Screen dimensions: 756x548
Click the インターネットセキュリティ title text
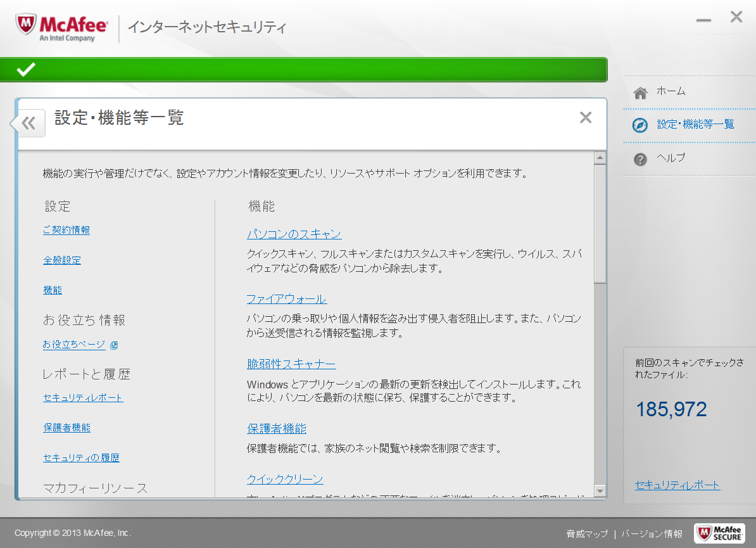[x=207, y=27]
